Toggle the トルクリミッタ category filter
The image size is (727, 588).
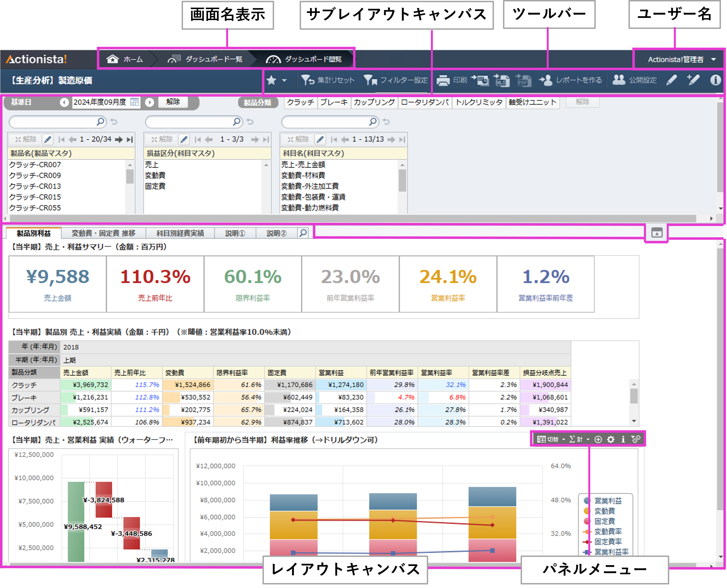point(479,102)
